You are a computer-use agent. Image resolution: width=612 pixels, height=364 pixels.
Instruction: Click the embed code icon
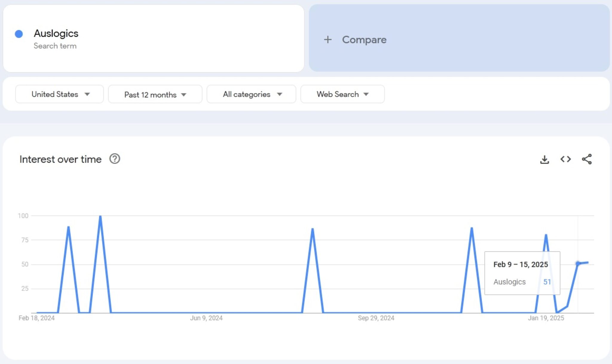click(565, 159)
